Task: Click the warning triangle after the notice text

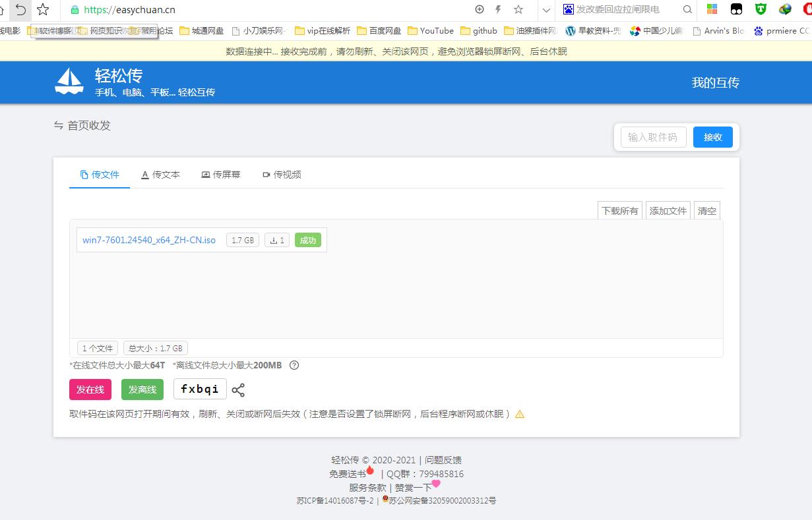Action: point(520,414)
